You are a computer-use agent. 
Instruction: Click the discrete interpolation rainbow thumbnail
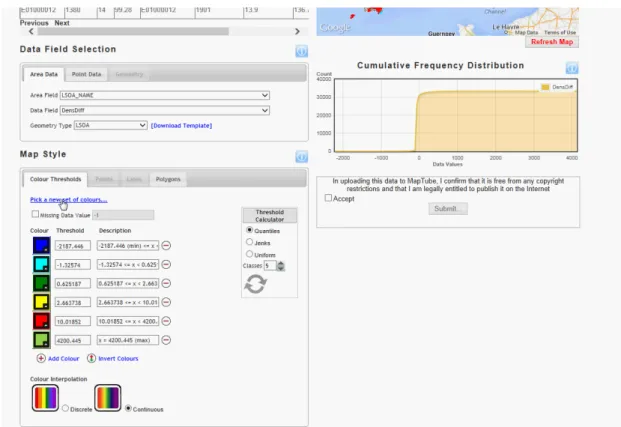[x=45, y=398]
